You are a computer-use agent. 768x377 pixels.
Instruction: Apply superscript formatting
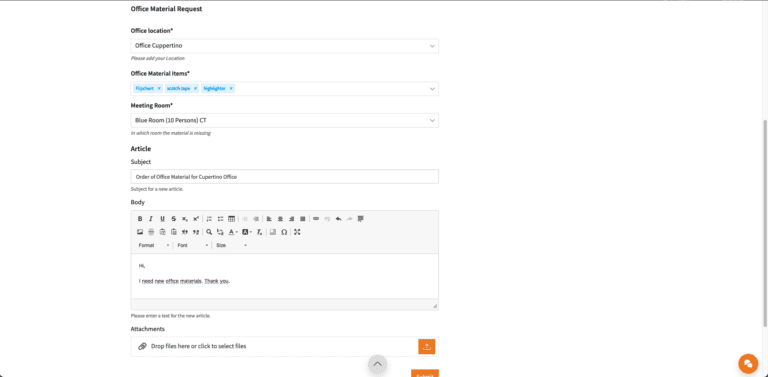(x=196, y=219)
